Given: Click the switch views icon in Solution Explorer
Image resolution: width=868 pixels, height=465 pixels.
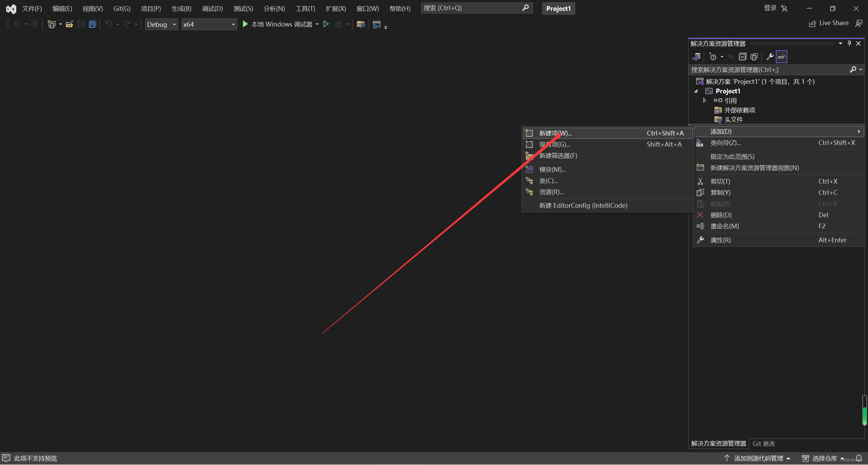Looking at the screenshot, I should point(696,57).
